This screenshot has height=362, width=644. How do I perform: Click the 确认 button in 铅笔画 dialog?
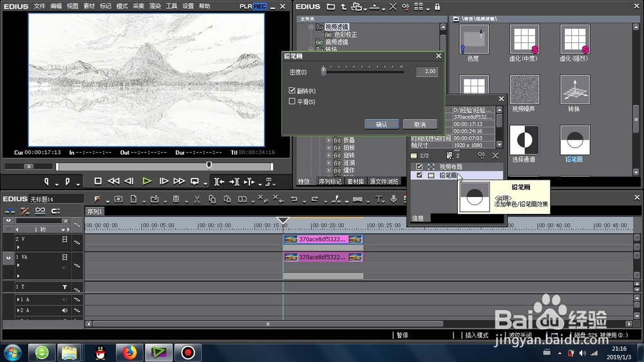click(381, 124)
